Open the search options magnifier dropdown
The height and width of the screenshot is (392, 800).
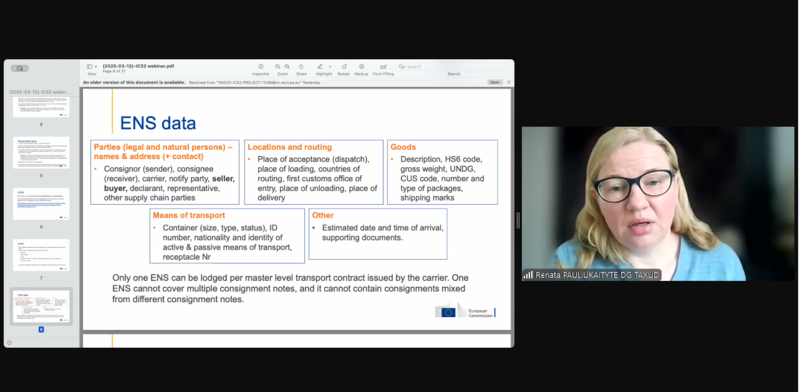click(403, 67)
